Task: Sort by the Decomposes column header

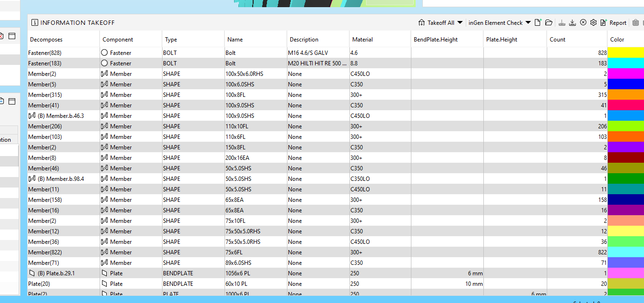Action: point(63,40)
